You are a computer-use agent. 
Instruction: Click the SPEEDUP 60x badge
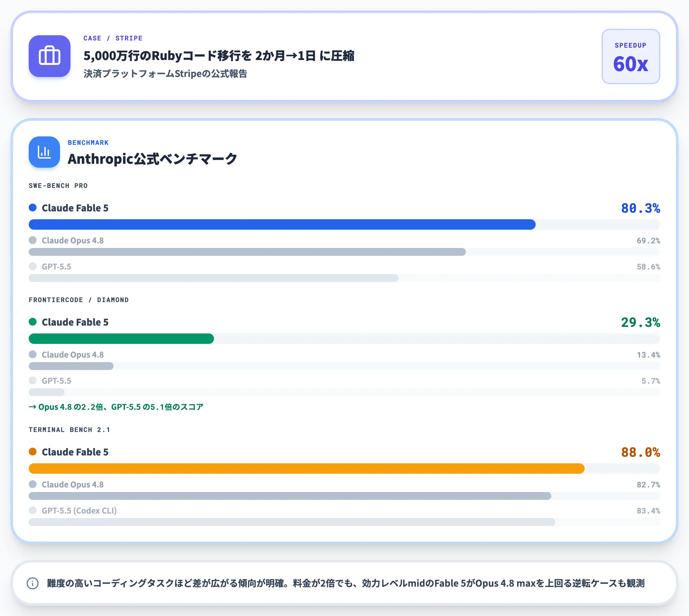pyautogui.click(x=631, y=56)
